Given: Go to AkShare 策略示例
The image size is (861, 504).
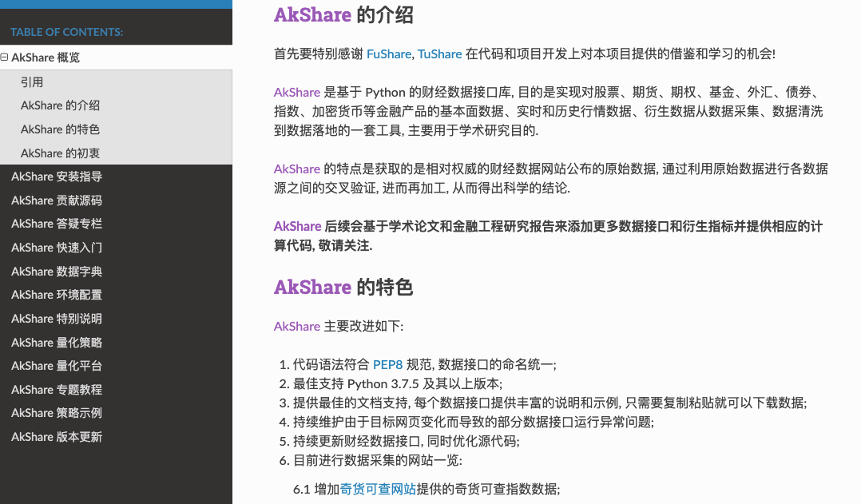Looking at the screenshot, I should pyautogui.click(x=57, y=413).
